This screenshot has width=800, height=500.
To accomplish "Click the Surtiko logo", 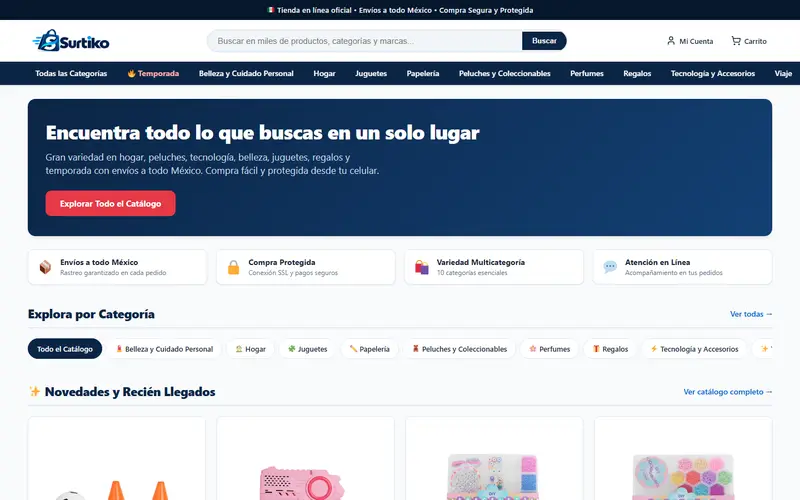I will click(71, 41).
